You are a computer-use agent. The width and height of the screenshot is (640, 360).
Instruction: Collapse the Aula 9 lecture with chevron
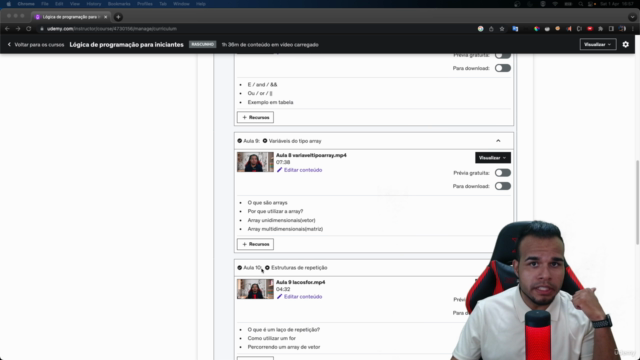(x=498, y=141)
